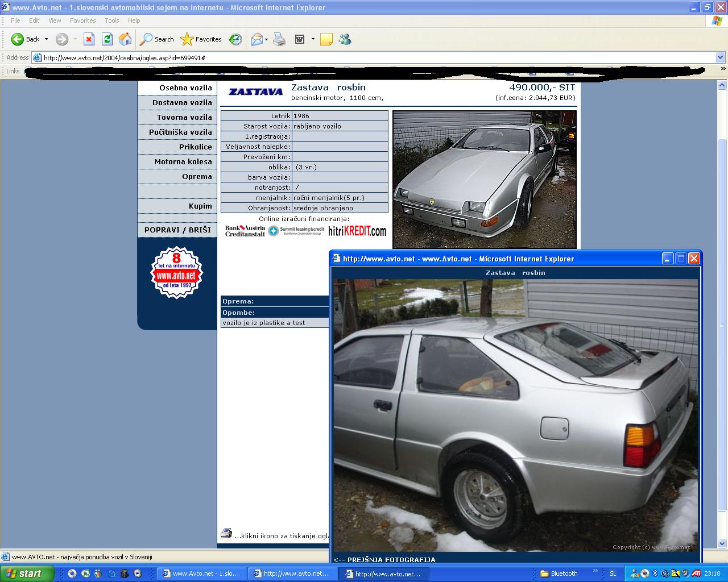This screenshot has height=582, width=728.
Task: Click the printer icon to print the ad
Action: [x=226, y=534]
